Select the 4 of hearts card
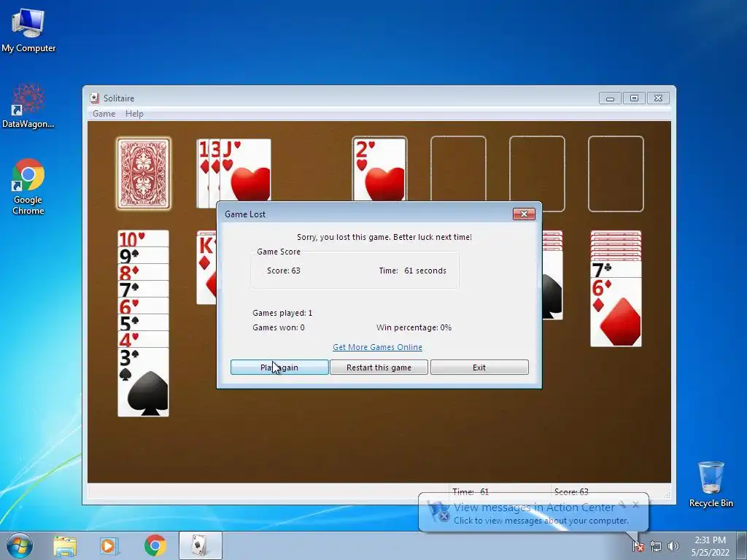This screenshot has height=560, width=747. click(x=143, y=338)
